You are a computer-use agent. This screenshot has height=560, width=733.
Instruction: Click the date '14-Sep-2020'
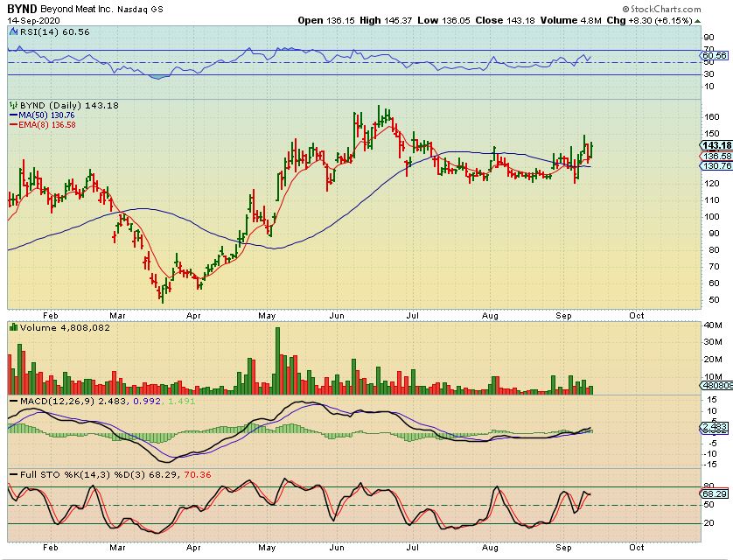coord(31,21)
